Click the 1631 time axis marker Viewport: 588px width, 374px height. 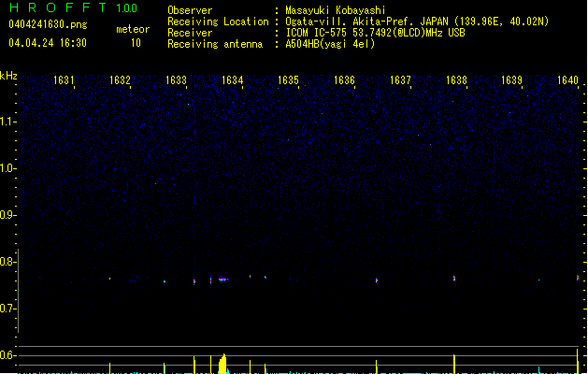coord(64,80)
